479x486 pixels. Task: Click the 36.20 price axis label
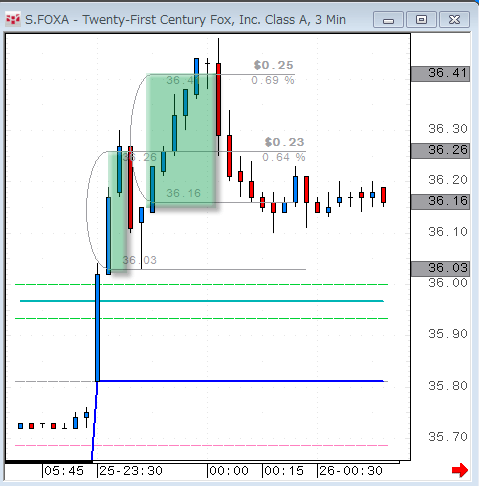[x=448, y=180]
